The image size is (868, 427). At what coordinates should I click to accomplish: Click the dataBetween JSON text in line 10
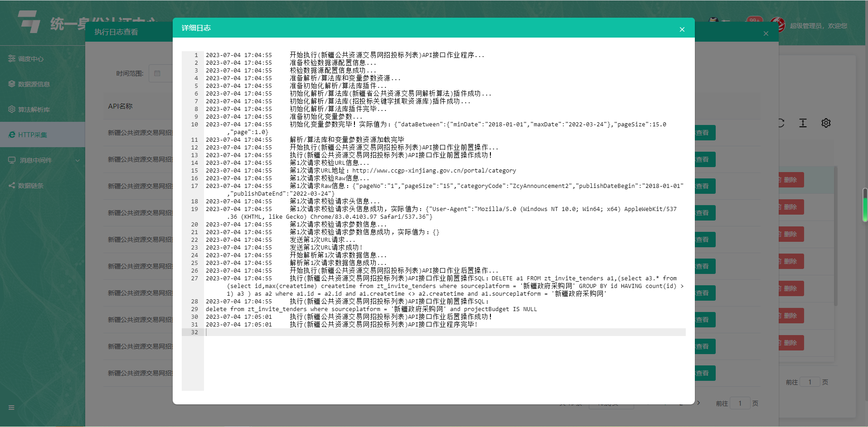pyautogui.click(x=530, y=125)
